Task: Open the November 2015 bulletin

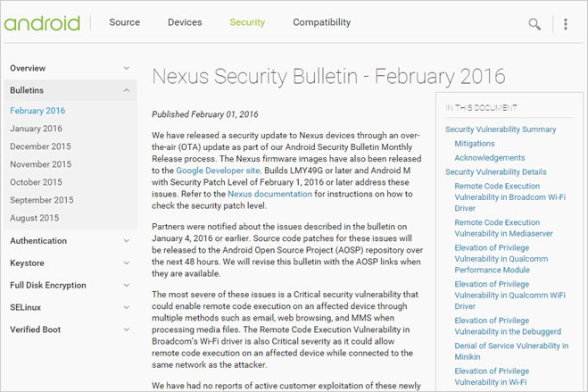Action: 40,164
